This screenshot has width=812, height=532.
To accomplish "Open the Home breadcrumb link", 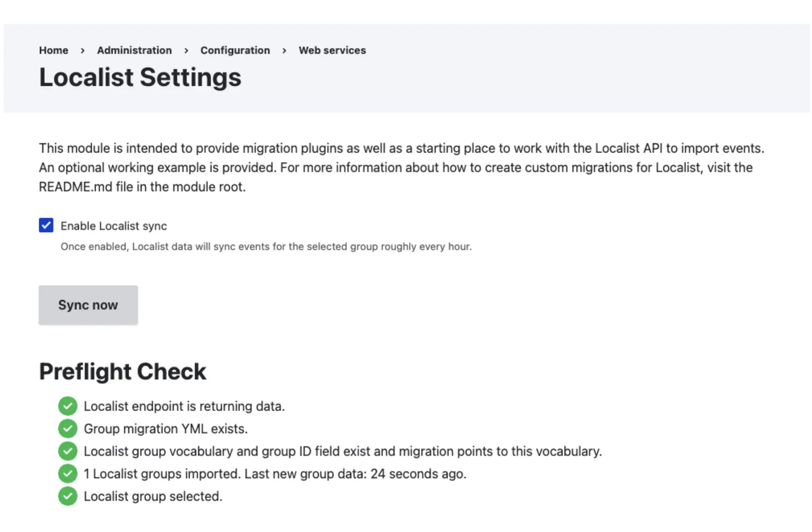I will pyautogui.click(x=53, y=50).
